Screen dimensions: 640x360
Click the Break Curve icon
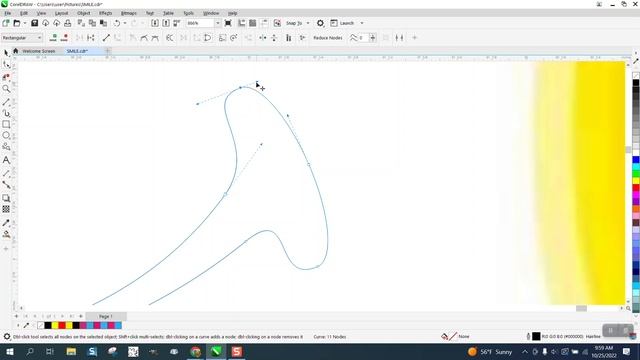pyautogui.click(x=91, y=38)
